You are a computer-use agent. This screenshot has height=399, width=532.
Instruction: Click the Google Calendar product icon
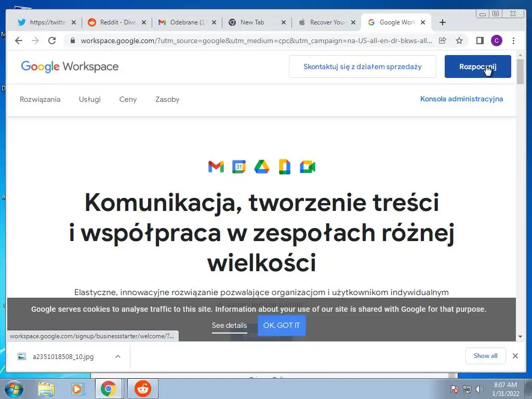239,167
